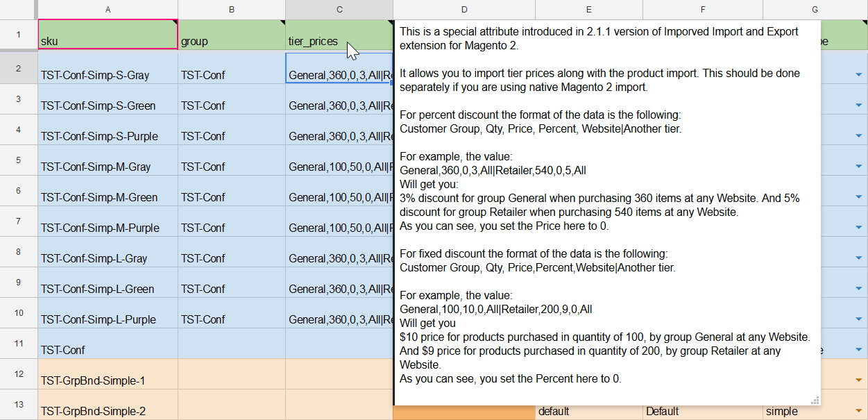868x420 pixels.
Task: Open the orange dropdown arrow in row 13
Action: pyautogui.click(x=858, y=411)
